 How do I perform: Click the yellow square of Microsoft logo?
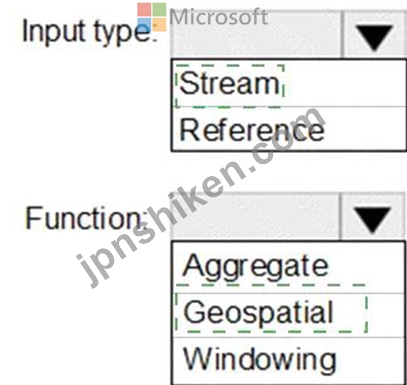tap(159, 25)
